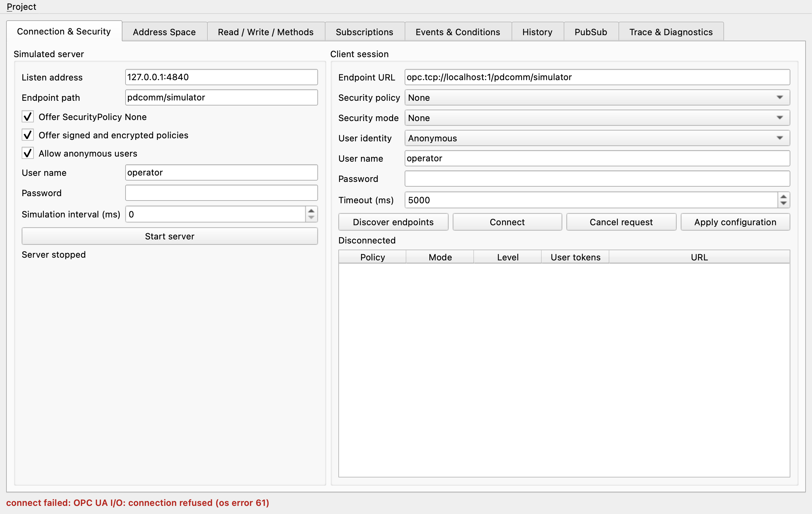812x514 pixels.
Task: Increase the Timeout (ms) value
Action: 784,196
